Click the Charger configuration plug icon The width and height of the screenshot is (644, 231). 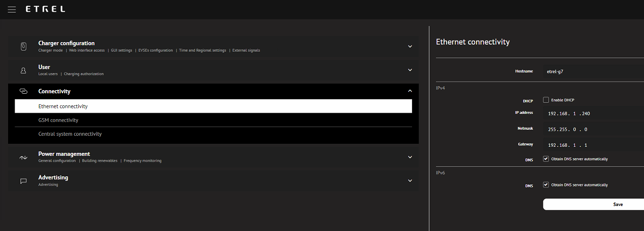click(x=23, y=47)
